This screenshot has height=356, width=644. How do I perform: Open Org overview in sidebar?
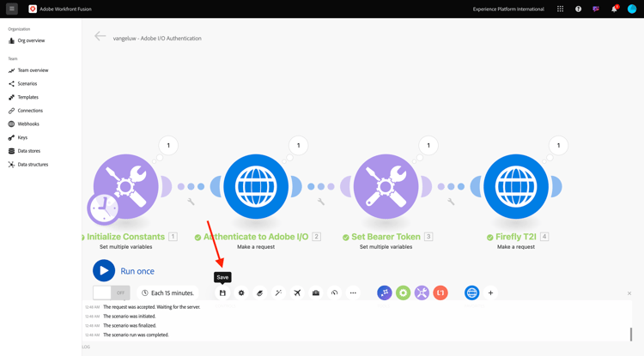click(27, 40)
